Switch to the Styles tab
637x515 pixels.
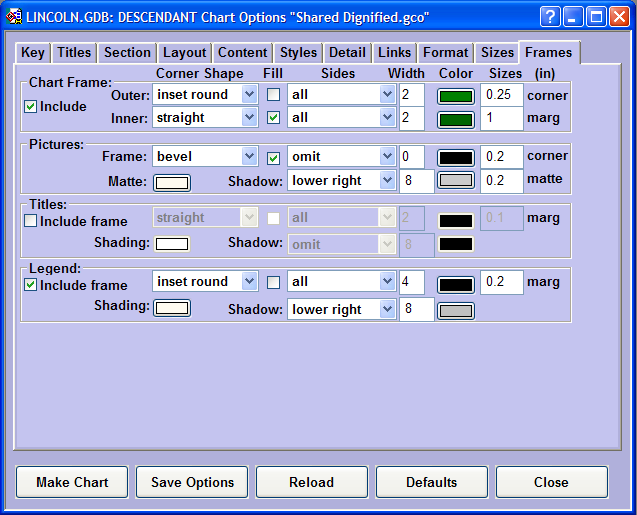298,53
